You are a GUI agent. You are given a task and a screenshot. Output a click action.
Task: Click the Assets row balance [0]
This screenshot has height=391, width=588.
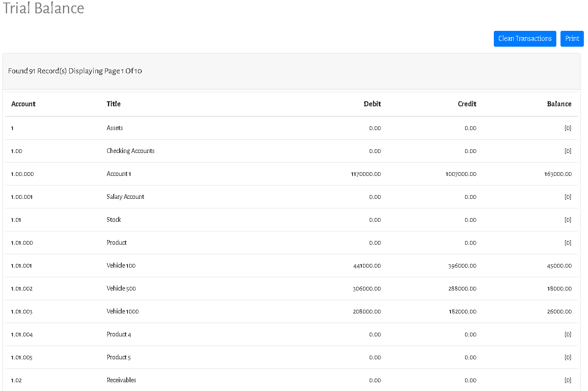pyautogui.click(x=568, y=128)
